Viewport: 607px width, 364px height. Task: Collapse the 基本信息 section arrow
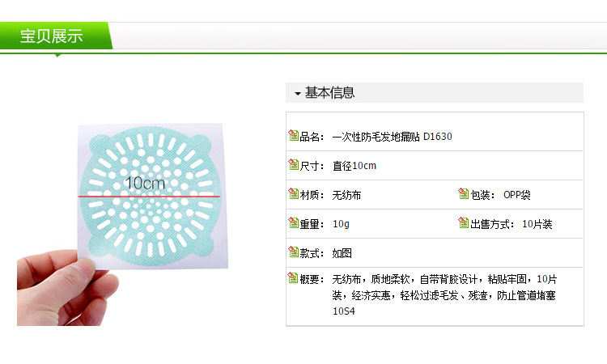298,94
